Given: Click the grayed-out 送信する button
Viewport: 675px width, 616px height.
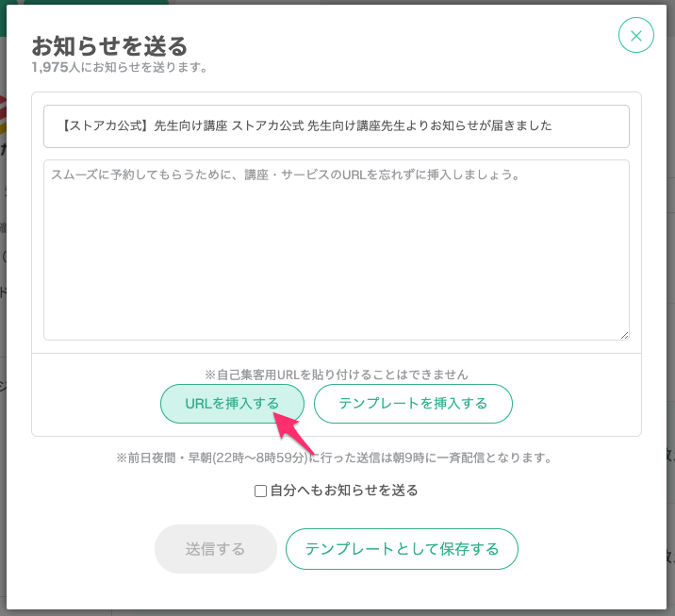Looking at the screenshot, I should pos(215,549).
